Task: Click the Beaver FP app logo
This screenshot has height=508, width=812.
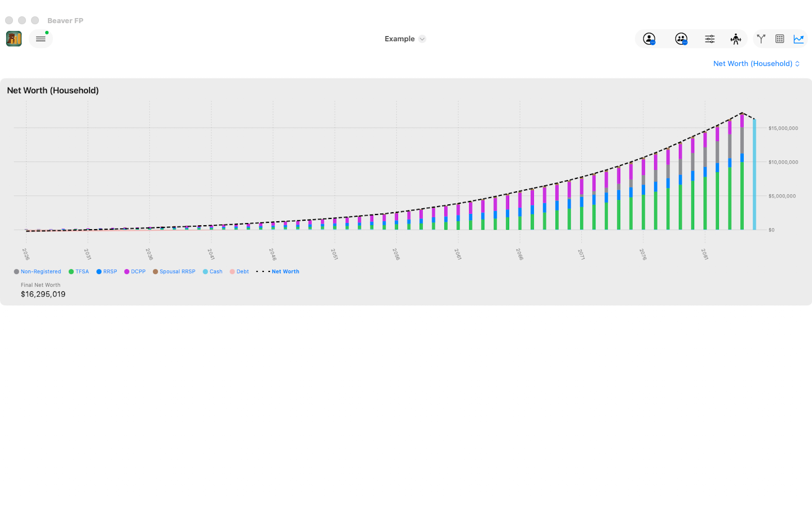Action: click(14, 39)
